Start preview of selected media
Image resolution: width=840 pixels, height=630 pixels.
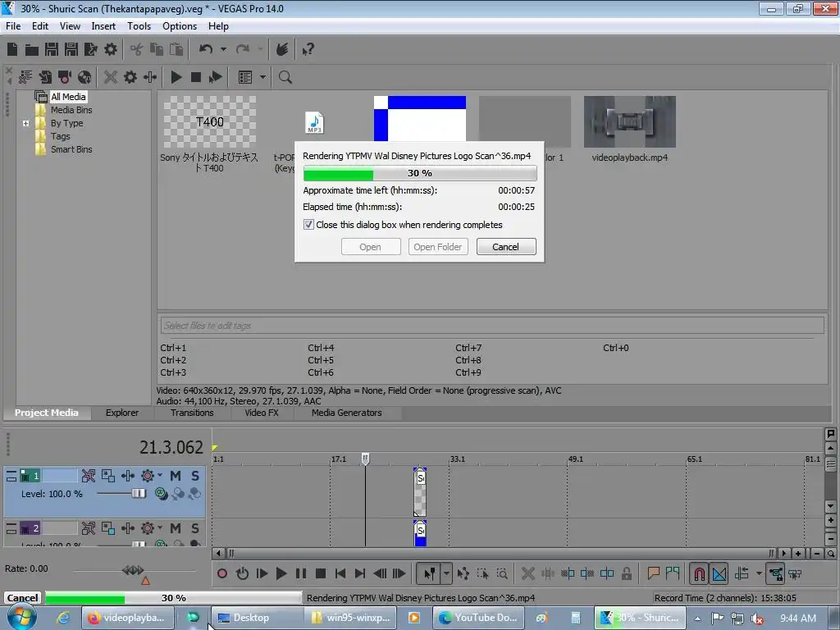176,77
